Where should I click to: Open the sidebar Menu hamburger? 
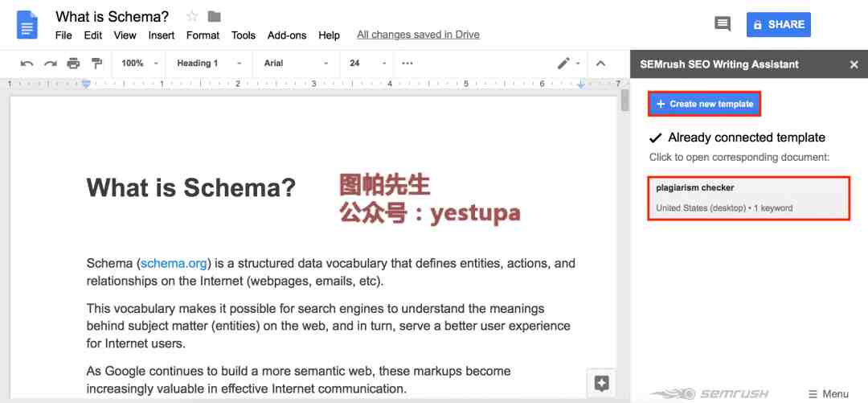pyautogui.click(x=828, y=394)
